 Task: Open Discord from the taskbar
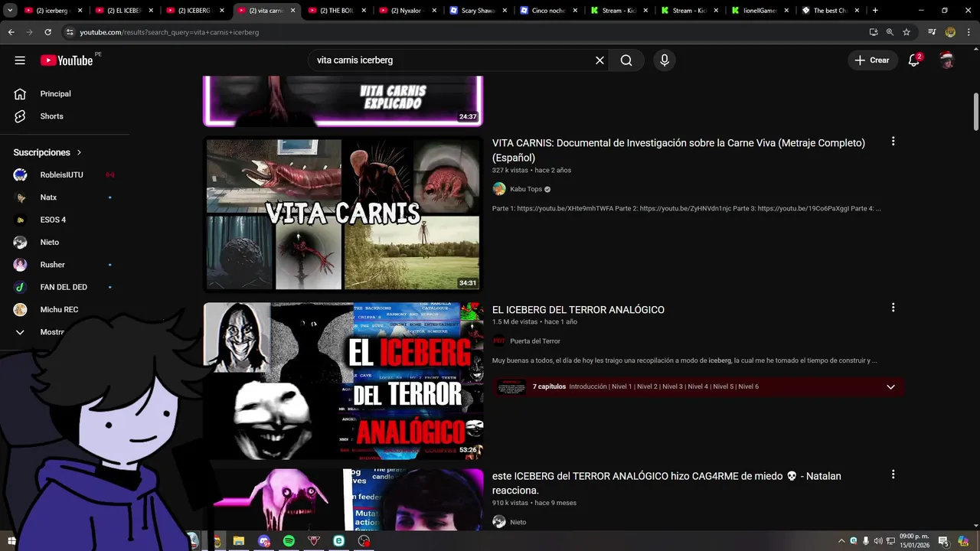[263, 541]
